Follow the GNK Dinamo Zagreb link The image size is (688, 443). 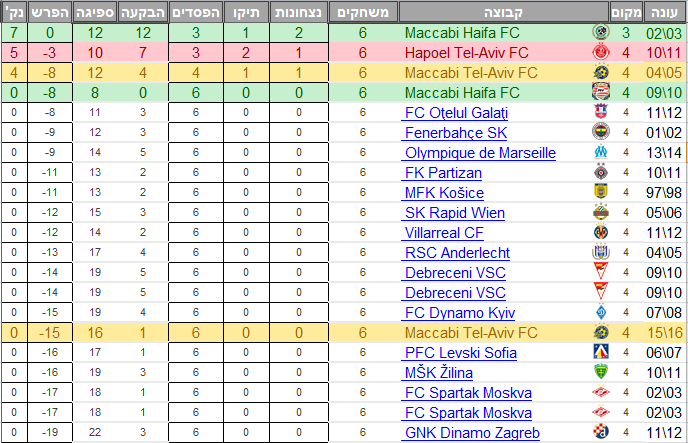point(472,432)
